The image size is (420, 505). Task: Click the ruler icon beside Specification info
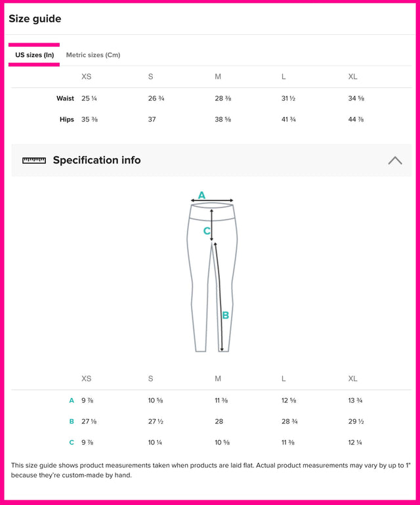click(x=34, y=160)
